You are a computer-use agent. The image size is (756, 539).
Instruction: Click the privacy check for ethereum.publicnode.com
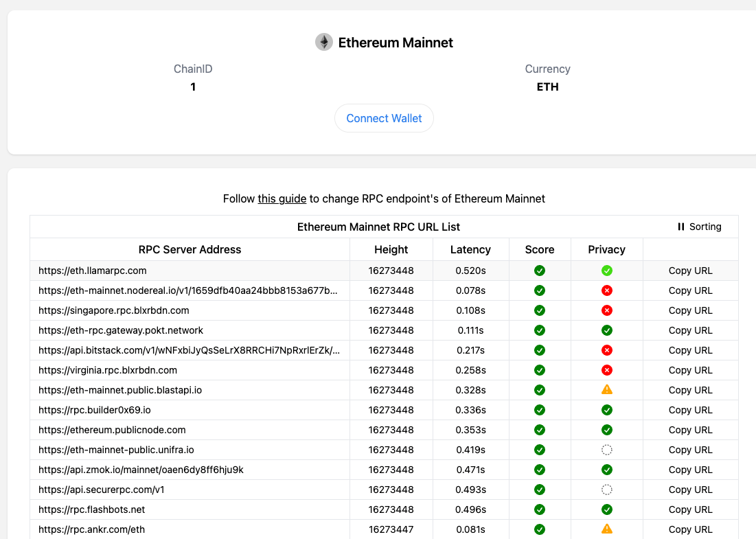pos(607,430)
